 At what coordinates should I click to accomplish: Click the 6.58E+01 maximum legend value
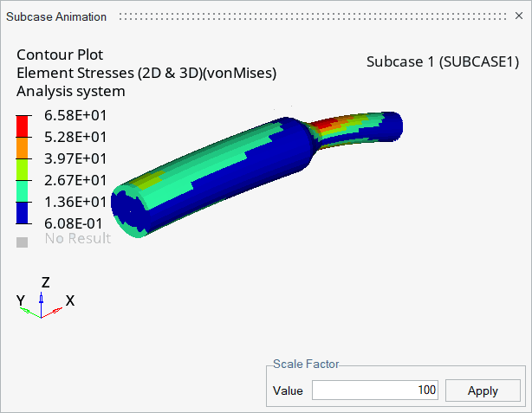pos(75,116)
